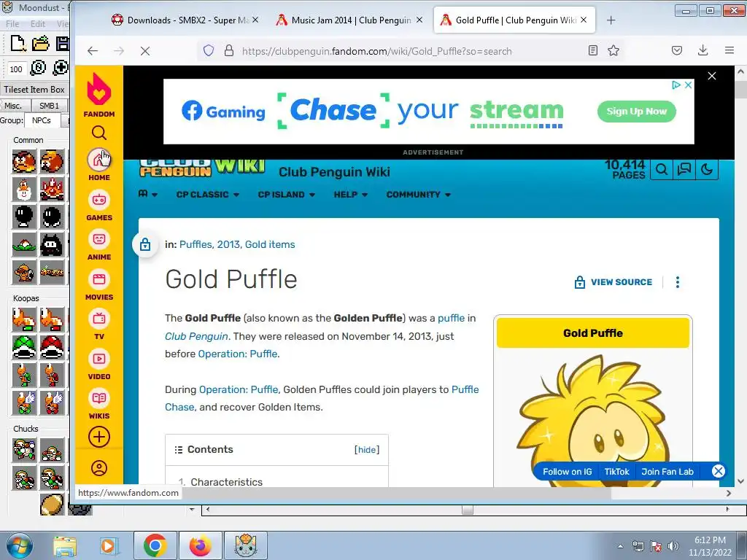Open Chrome from the taskbar

click(155, 545)
